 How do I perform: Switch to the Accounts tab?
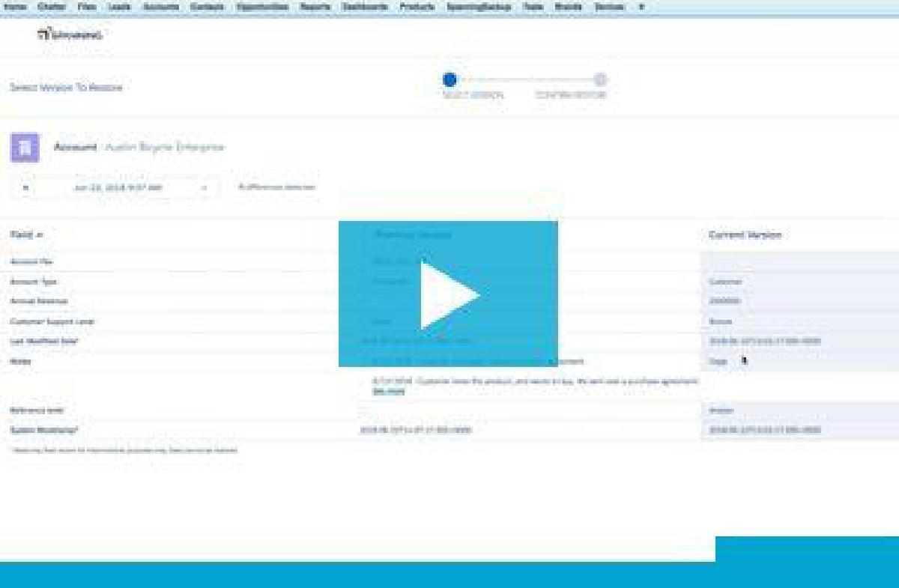click(x=161, y=7)
